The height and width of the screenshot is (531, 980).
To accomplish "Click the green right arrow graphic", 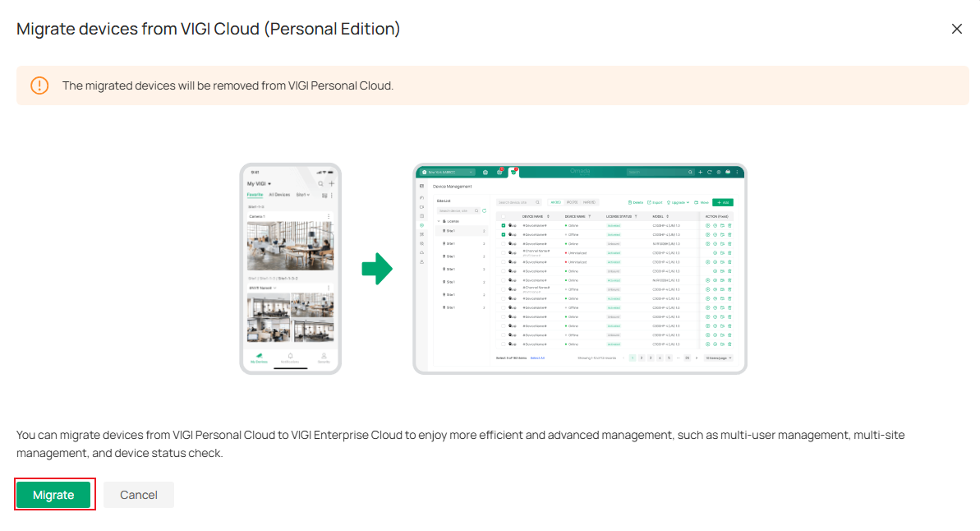I will [377, 269].
